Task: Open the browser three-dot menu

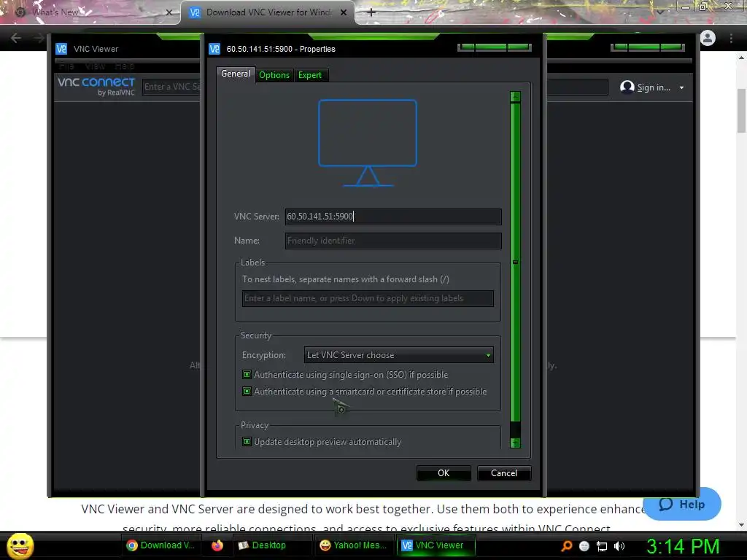Action: pyautogui.click(x=731, y=38)
